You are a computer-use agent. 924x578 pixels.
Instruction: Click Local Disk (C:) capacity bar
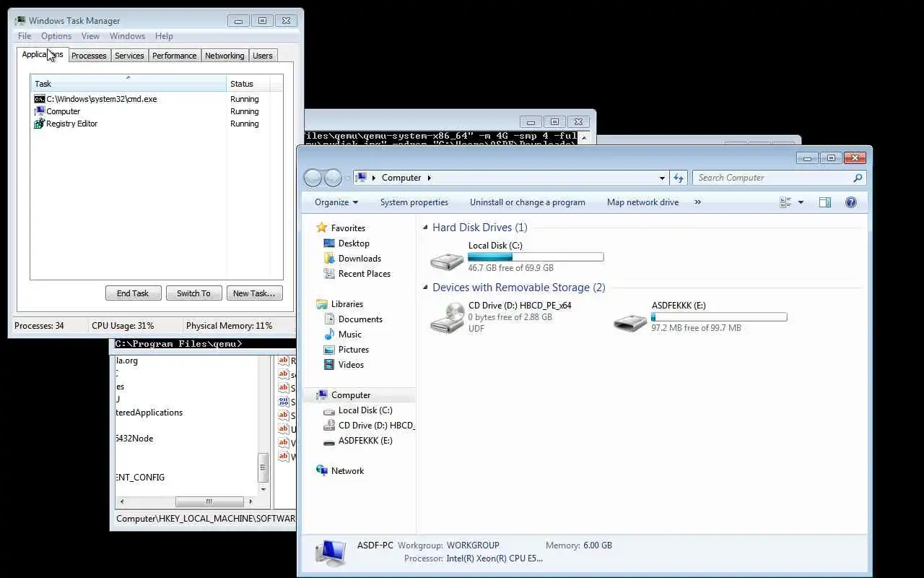(536, 256)
